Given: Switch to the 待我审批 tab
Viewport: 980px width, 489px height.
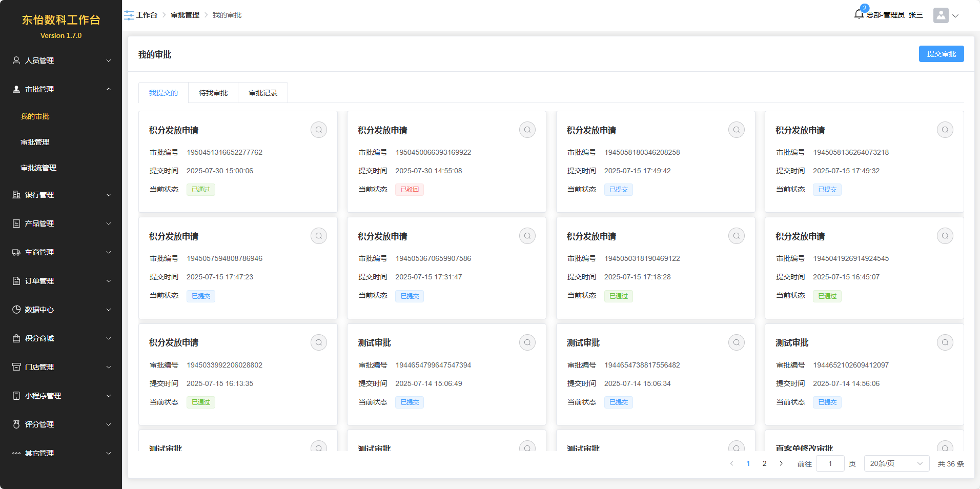Looking at the screenshot, I should click(213, 93).
